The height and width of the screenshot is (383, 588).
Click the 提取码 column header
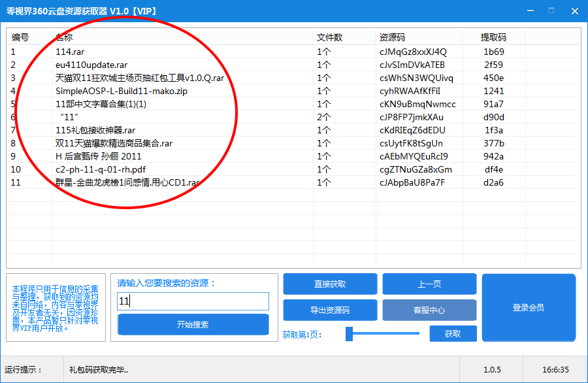[493, 37]
